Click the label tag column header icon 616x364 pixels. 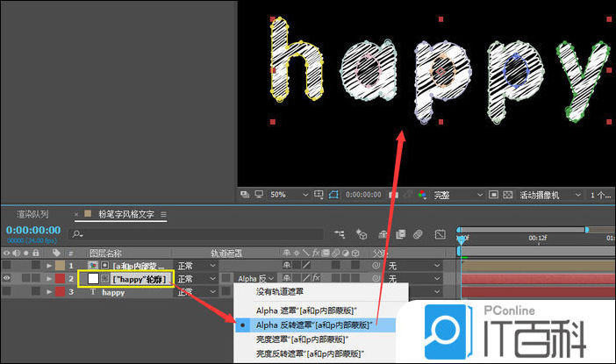[56, 253]
